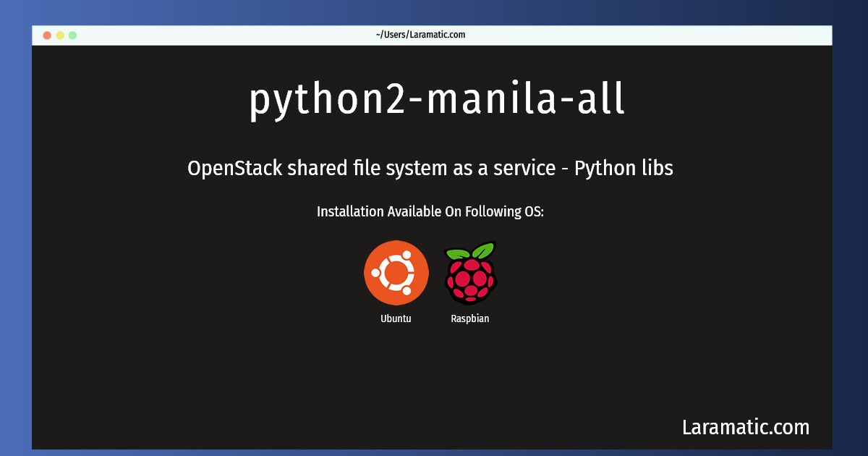Open the Laramatic.com link at bottom right
868x456 pixels.
(x=746, y=427)
